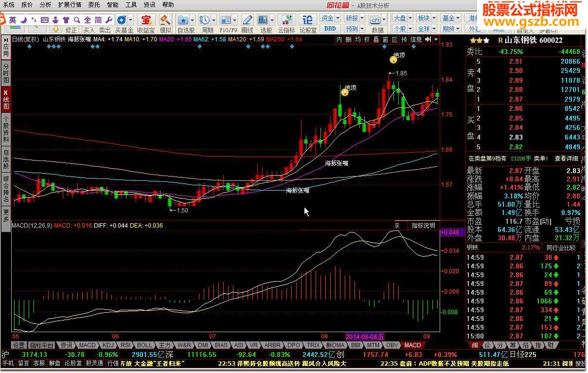Screen dimensions: 588x373
Task: Open the 选股 stock picker icon
Action: tap(263, 20)
